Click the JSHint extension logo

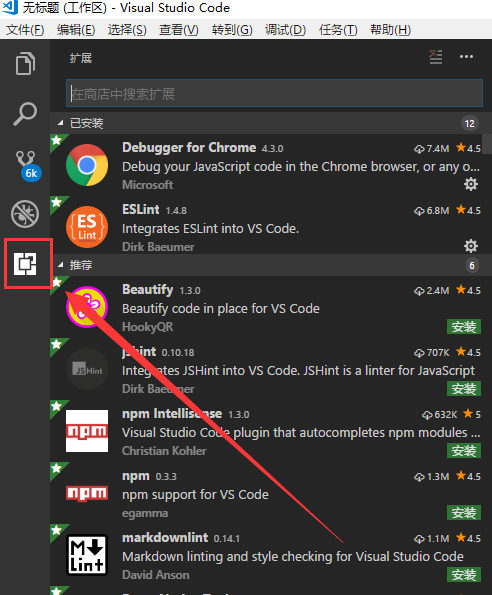[x=87, y=369]
